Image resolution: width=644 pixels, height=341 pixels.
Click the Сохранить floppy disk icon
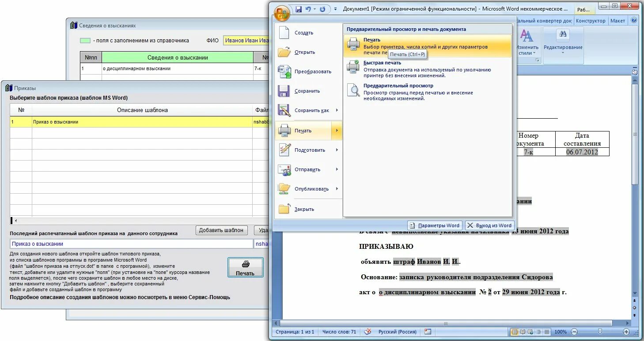coord(284,91)
